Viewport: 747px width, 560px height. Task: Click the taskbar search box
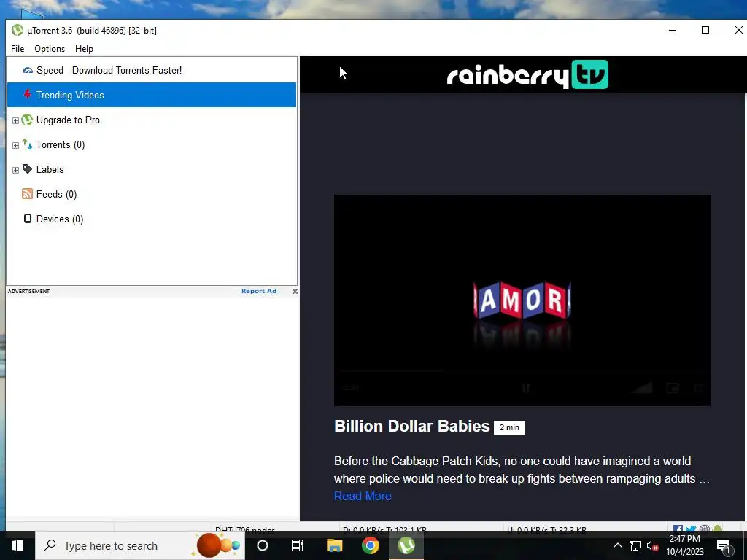[140, 545]
